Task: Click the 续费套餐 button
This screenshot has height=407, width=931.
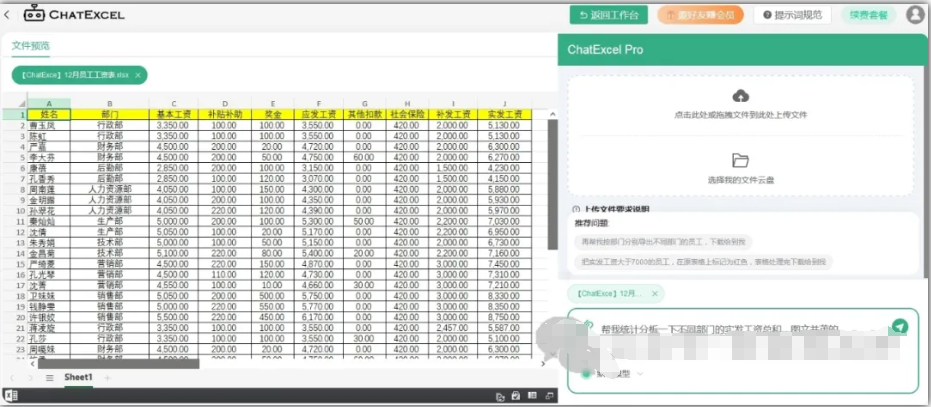Action: [869, 15]
